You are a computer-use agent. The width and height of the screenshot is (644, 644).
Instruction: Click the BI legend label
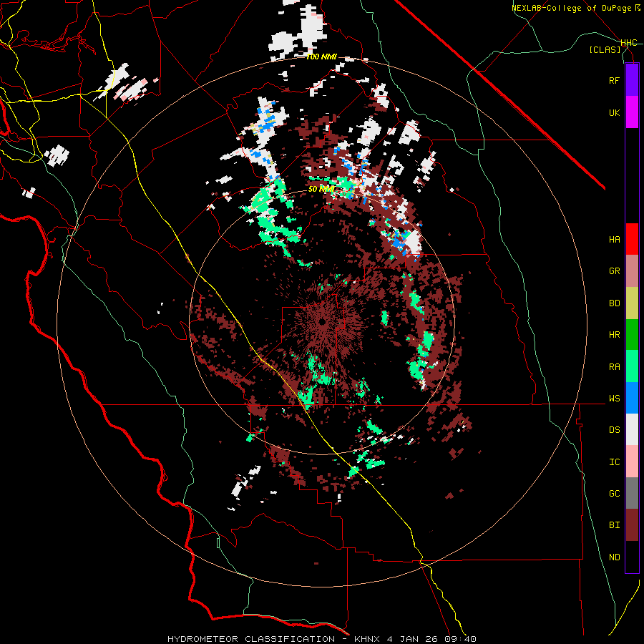614,525
